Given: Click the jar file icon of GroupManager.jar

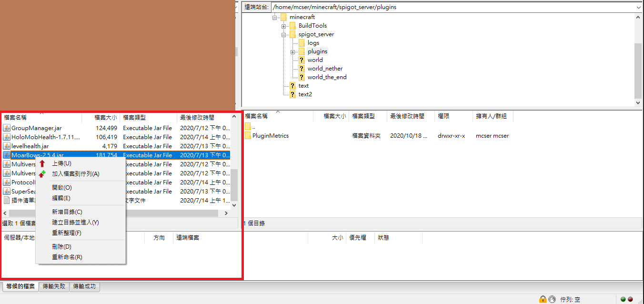Looking at the screenshot, I should [x=6, y=128].
